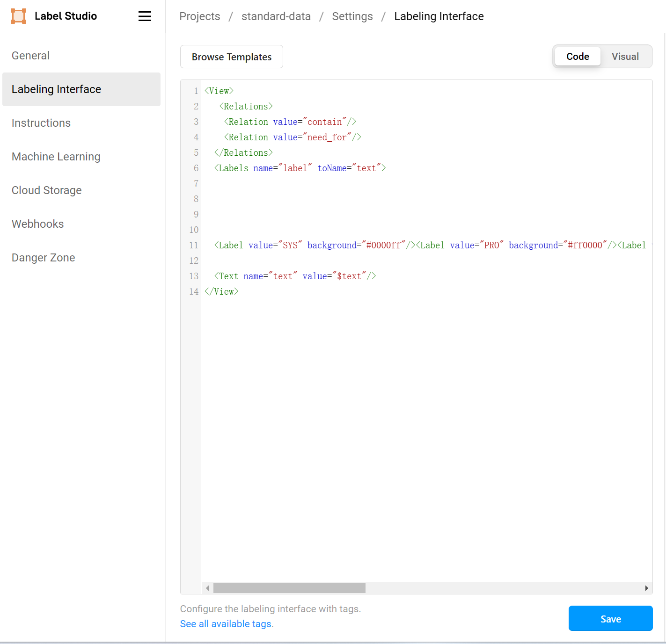Open the General settings section
The height and width of the screenshot is (644, 666).
click(30, 56)
